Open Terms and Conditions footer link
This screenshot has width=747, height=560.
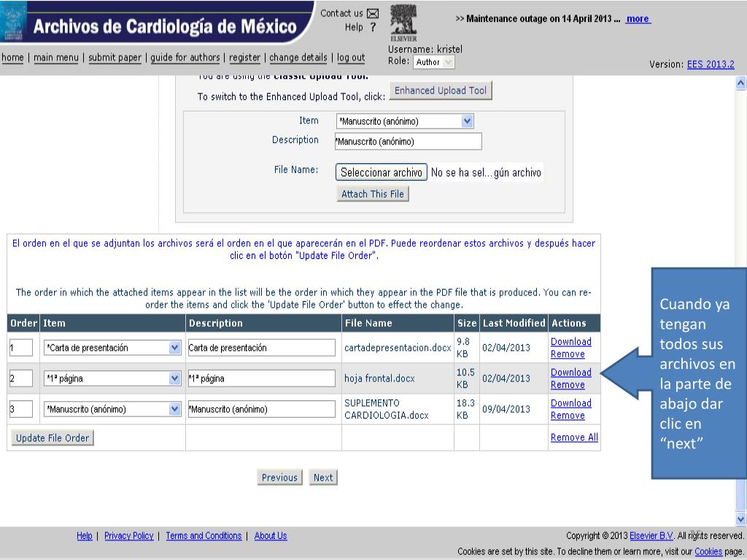coord(204,536)
